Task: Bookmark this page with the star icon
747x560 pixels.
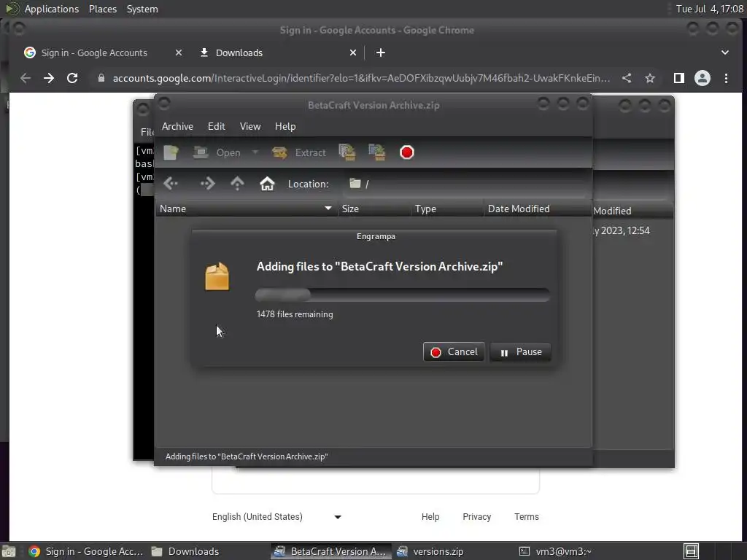Action: pyautogui.click(x=650, y=78)
